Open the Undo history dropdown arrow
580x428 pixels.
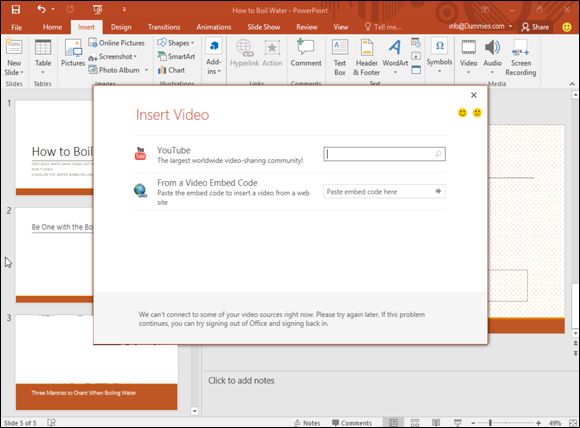(x=53, y=9)
